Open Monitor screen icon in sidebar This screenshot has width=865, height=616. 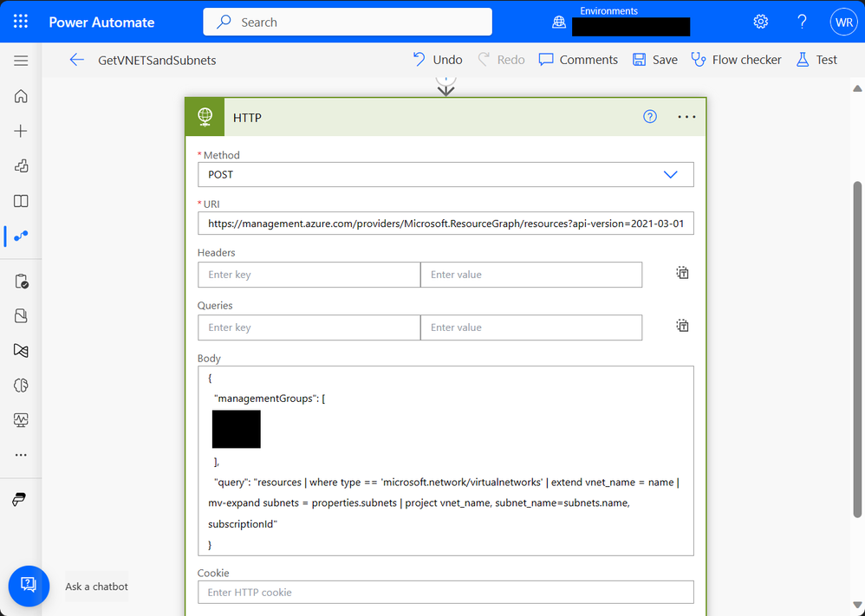tap(21, 420)
